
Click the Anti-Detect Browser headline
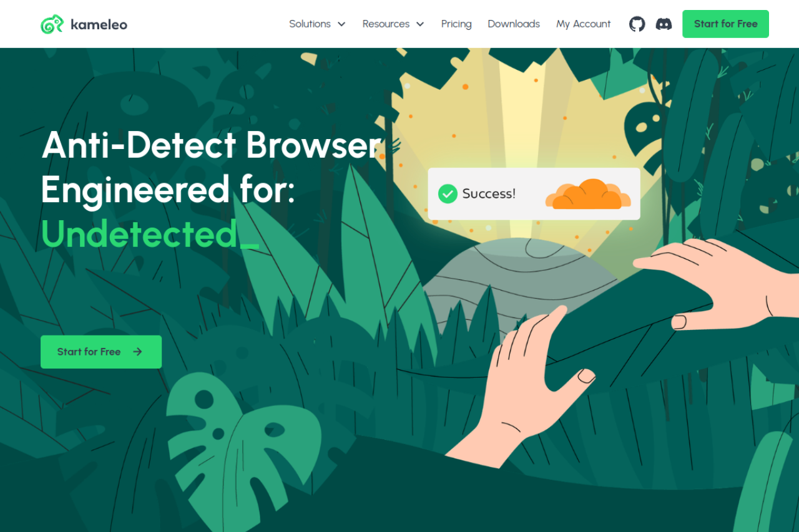click(x=211, y=145)
